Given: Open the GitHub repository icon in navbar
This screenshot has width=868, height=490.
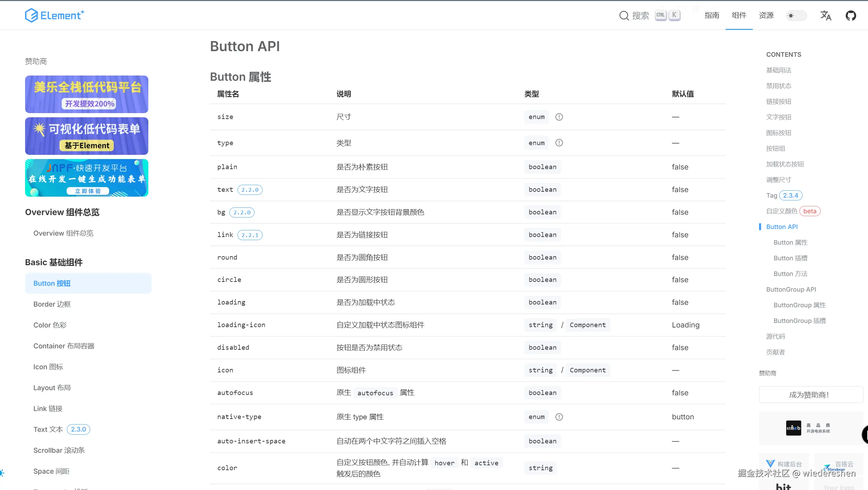Looking at the screenshot, I should 851,15.
